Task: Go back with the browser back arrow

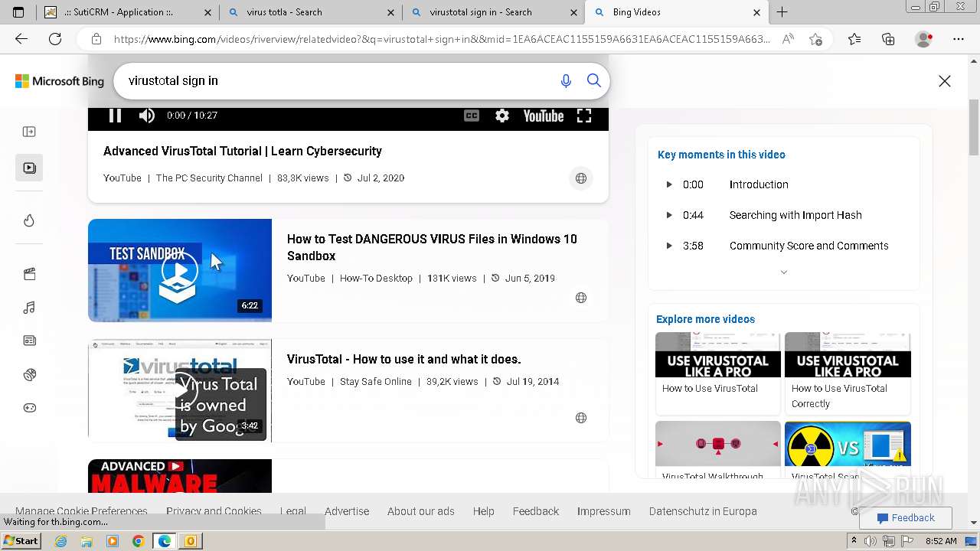Action: [x=21, y=39]
